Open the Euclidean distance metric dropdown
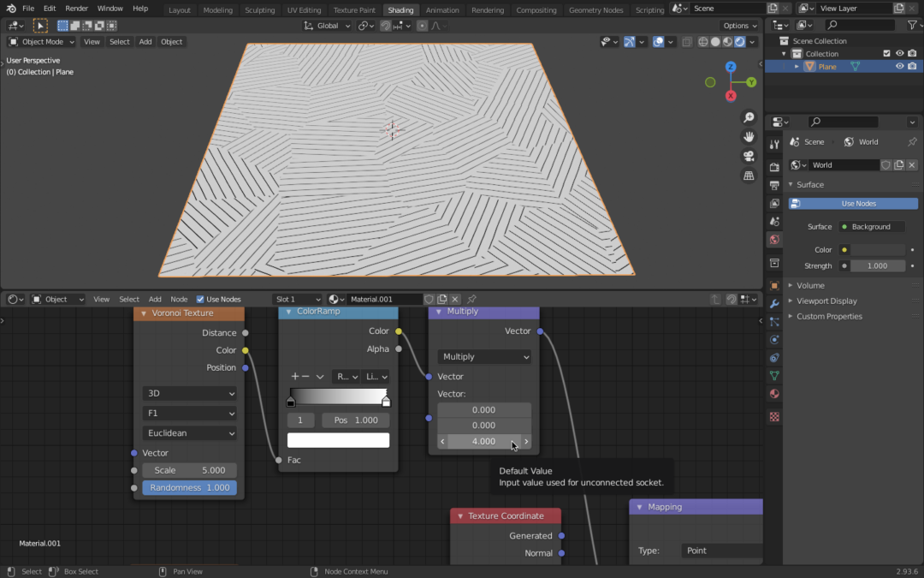 click(189, 432)
